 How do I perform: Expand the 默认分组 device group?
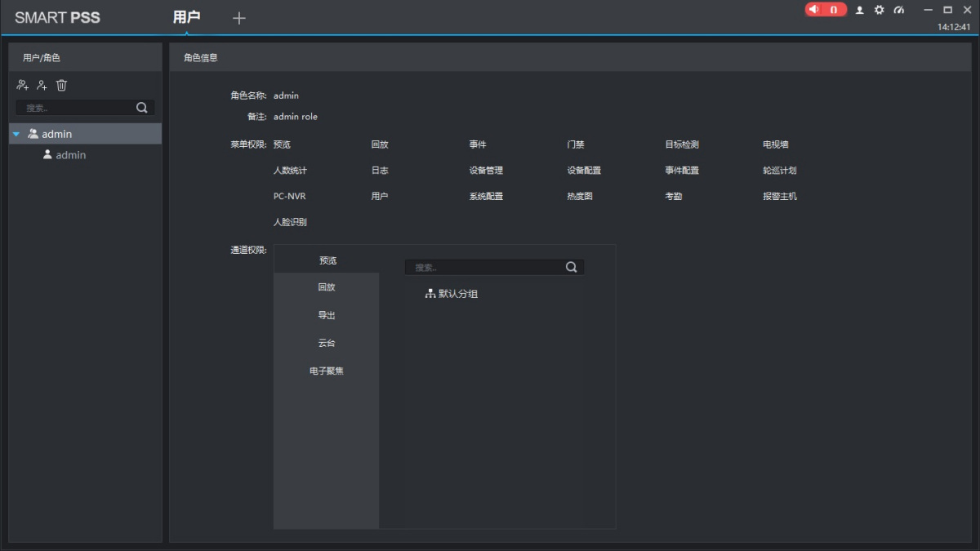click(x=451, y=294)
